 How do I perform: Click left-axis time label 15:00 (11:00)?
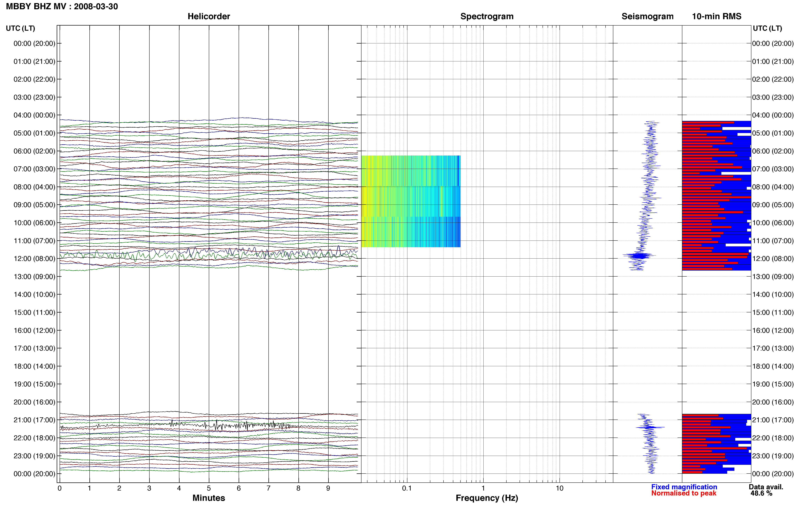click(x=34, y=312)
